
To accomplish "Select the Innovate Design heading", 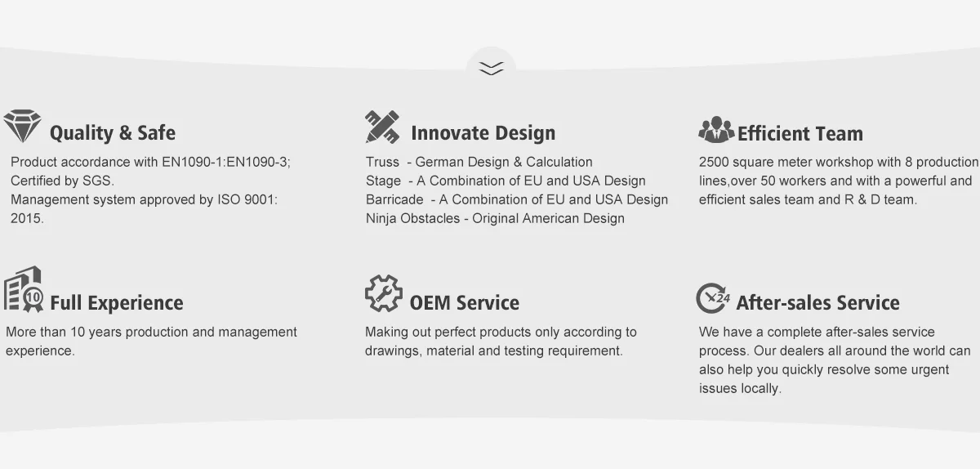I will pyautogui.click(x=483, y=133).
